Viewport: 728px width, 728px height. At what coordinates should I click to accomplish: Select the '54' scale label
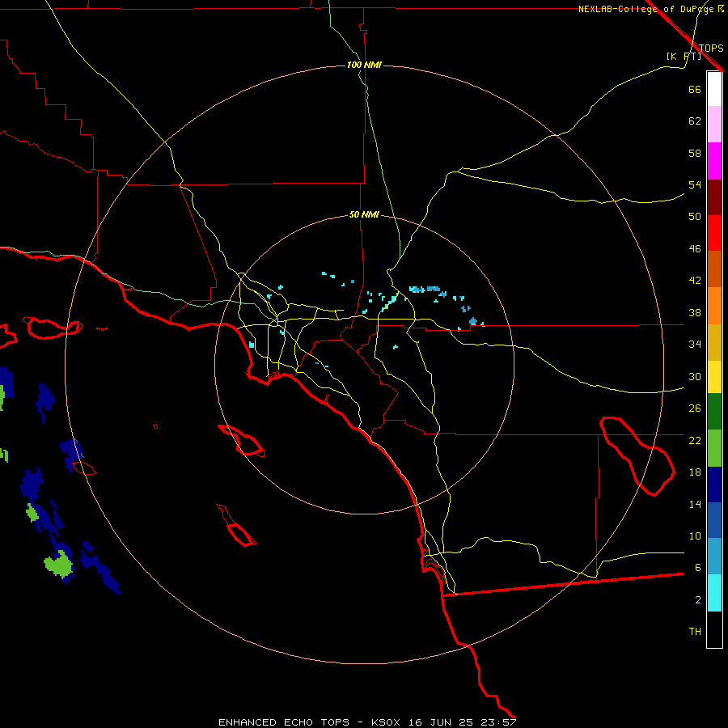click(695, 184)
